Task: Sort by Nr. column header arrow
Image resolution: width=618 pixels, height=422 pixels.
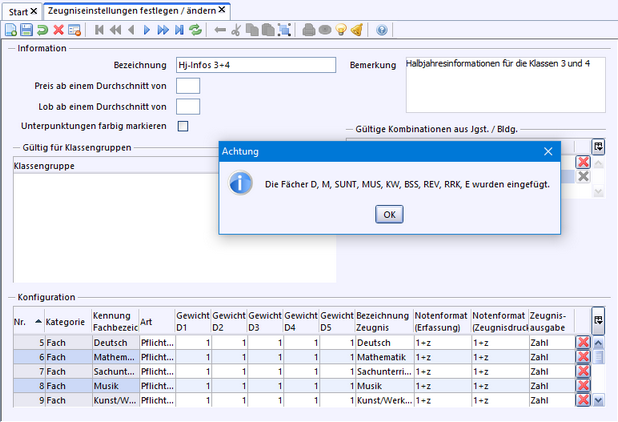Action: [38, 322]
